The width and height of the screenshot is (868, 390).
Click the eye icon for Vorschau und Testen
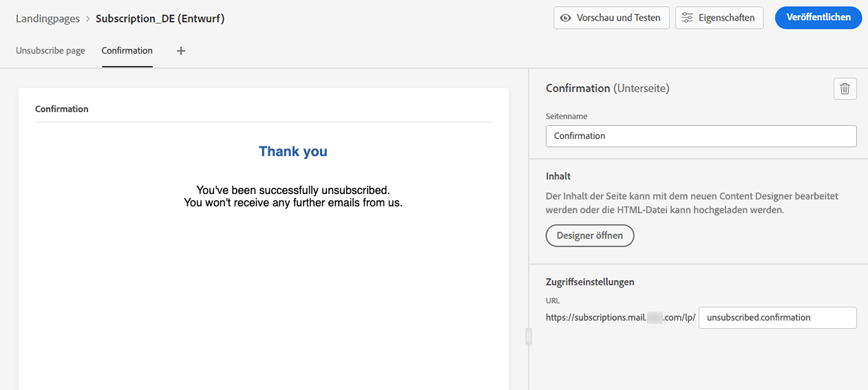pyautogui.click(x=566, y=18)
